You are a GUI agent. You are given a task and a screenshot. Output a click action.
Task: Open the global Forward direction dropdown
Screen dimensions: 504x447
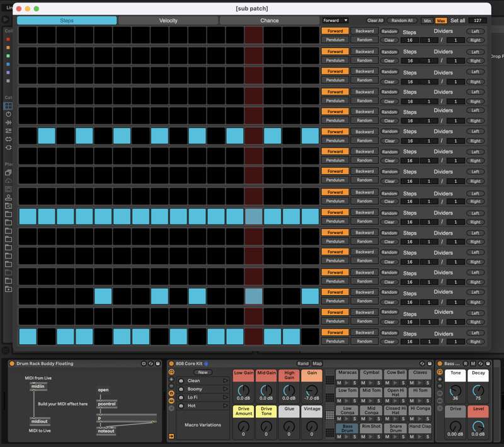[x=335, y=21]
